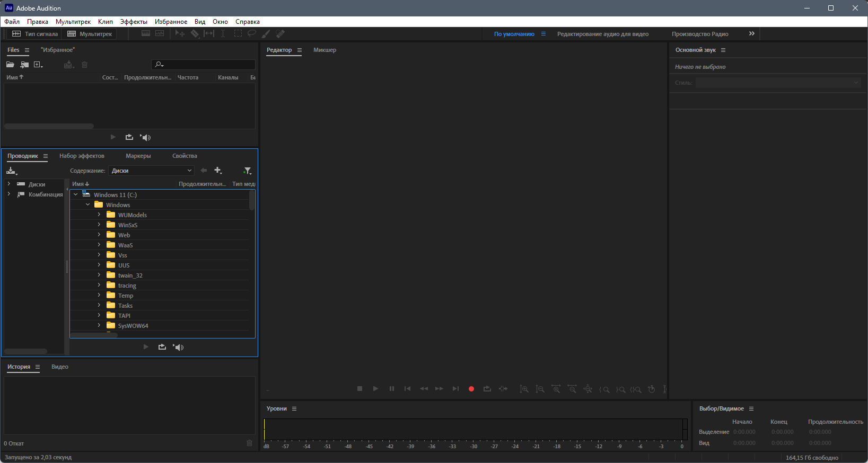Show more workspaces with double chevron
Viewport: 868px width, 463px height.
coord(751,33)
